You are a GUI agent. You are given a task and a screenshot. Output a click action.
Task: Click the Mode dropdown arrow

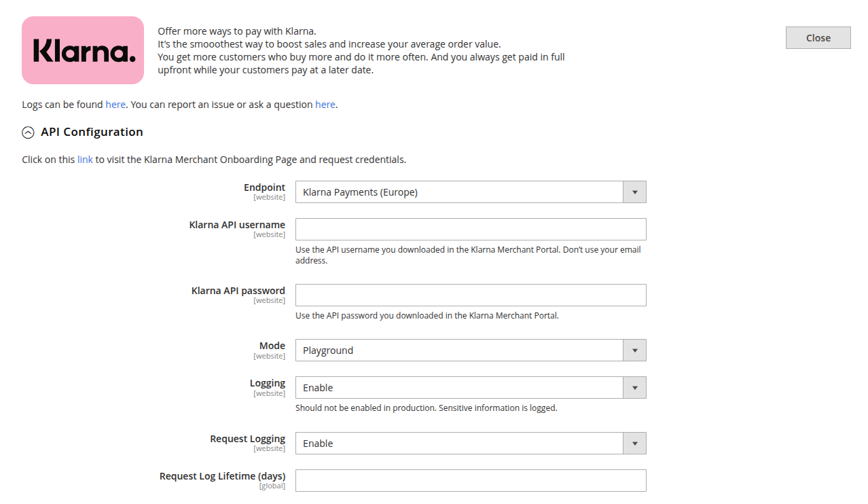pyautogui.click(x=634, y=350)
